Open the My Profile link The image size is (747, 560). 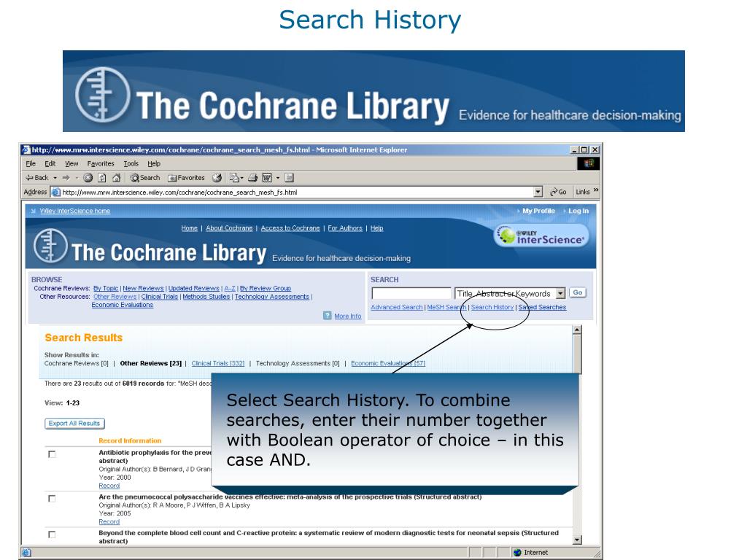(538, 211)
